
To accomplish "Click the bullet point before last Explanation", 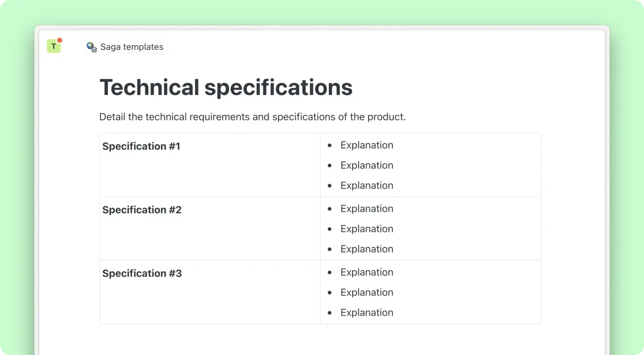I will (329, 313).
